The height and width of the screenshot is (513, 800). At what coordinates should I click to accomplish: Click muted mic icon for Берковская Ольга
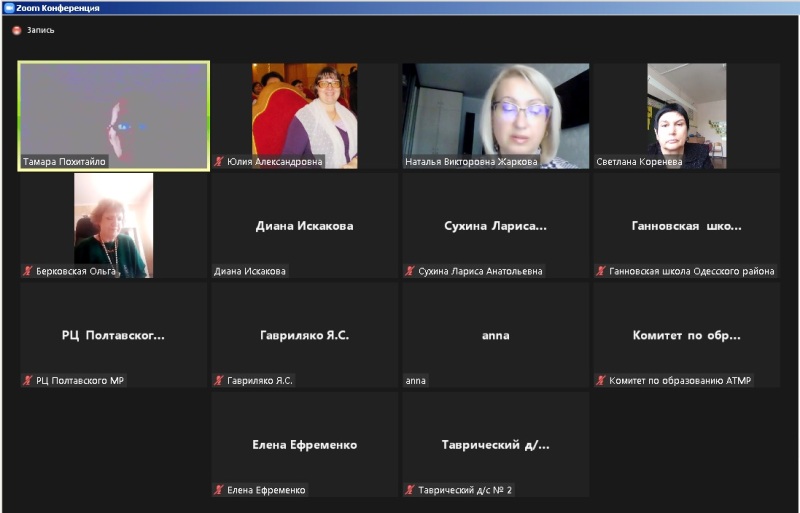click(28, 271)
